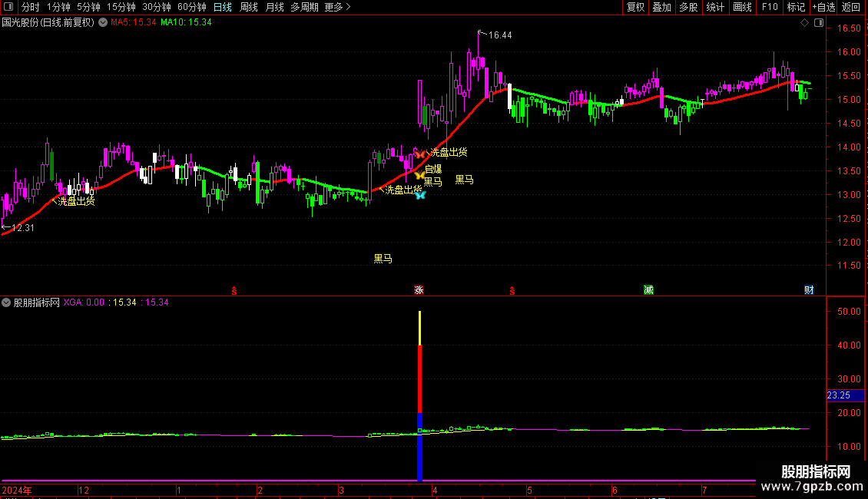Click the MA10: 15.34 label
Image resolution: width=868 pixels, height=499 pixels.
point(186,23)
